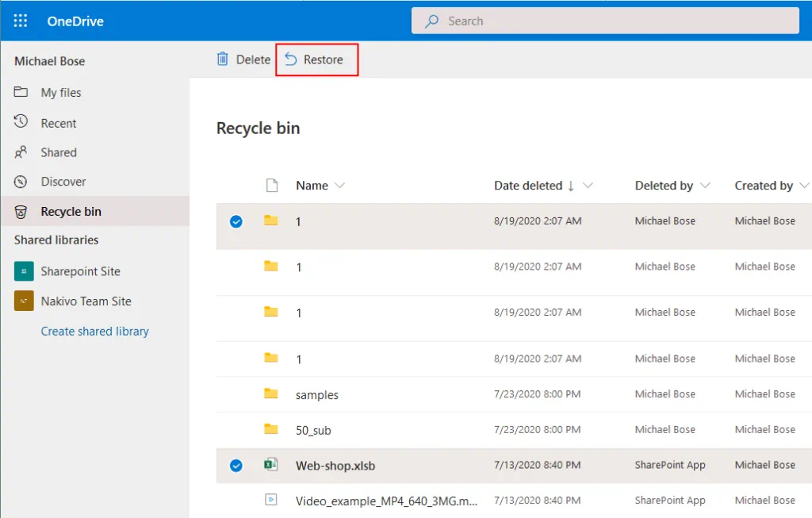Image resolution: width=812 pixels, height=518 pixels.
Task: Click the video file icon
Action: point(271,501)
